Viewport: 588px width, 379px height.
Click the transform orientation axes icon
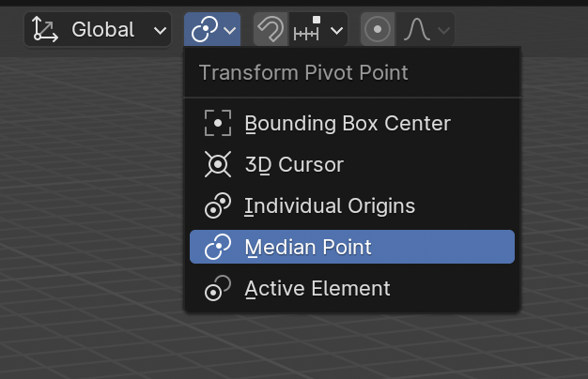45,29
